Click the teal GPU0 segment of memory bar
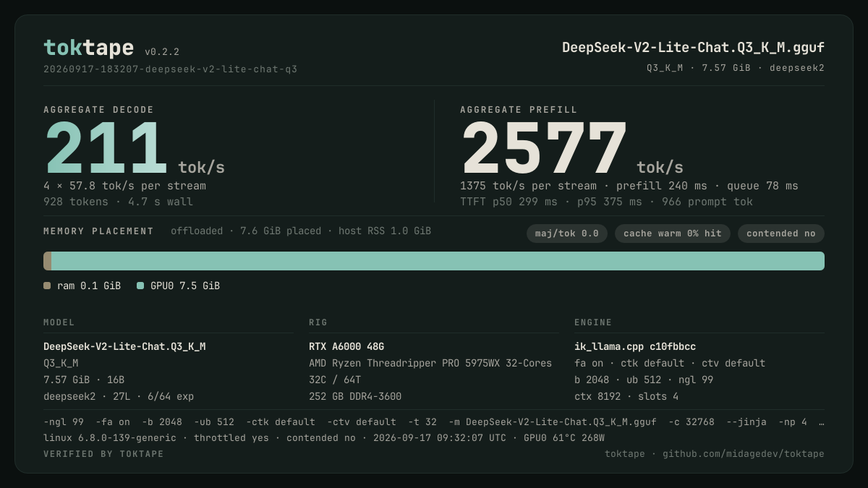The height and width of the screenshot is (488, 868). [x=438, y=261]
